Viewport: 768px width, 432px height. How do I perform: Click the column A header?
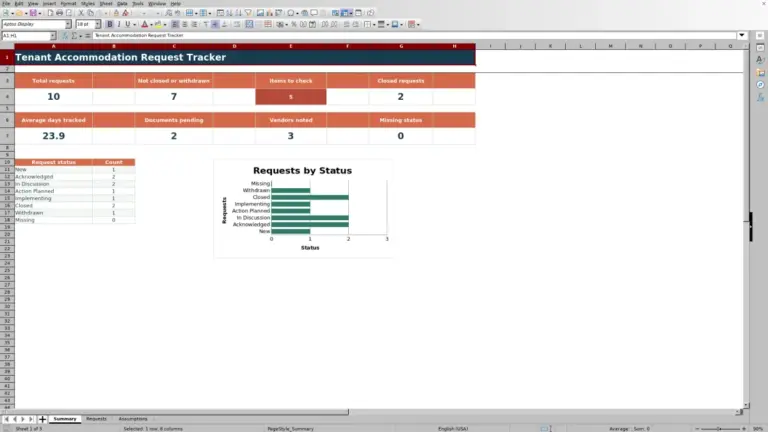[53, 46]
